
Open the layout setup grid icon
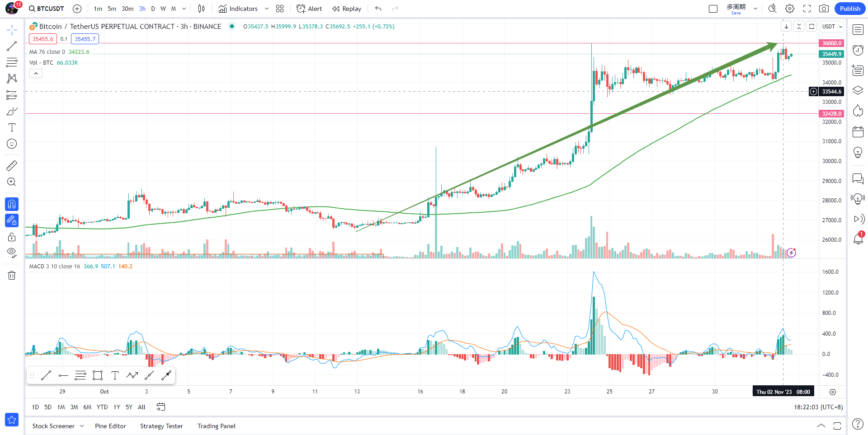pyautogui.click(x=280, y=9)
